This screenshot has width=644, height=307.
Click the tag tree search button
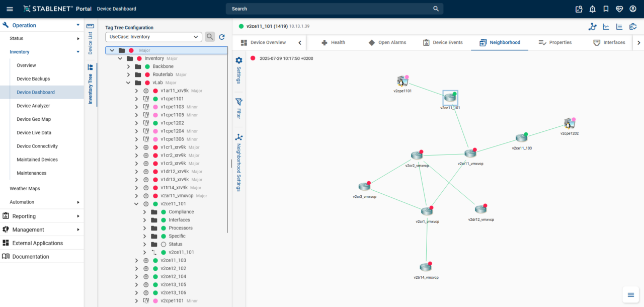[x=209, y=37]
